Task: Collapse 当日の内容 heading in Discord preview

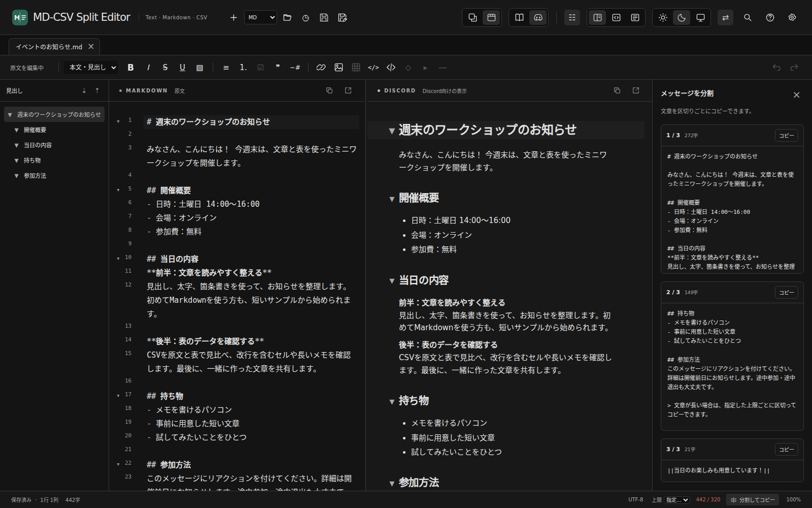Action: point(391,281)
